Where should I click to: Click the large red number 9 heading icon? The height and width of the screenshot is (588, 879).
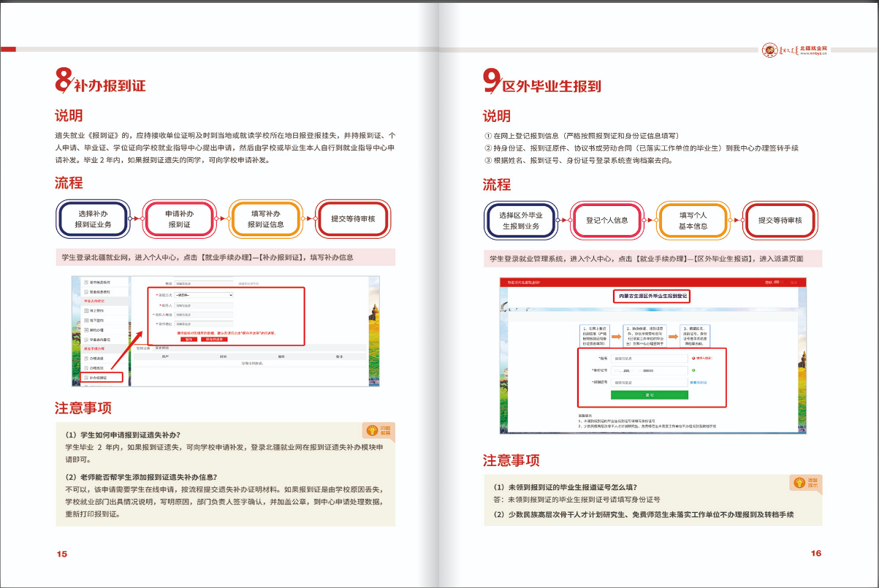tap(491, 81)
